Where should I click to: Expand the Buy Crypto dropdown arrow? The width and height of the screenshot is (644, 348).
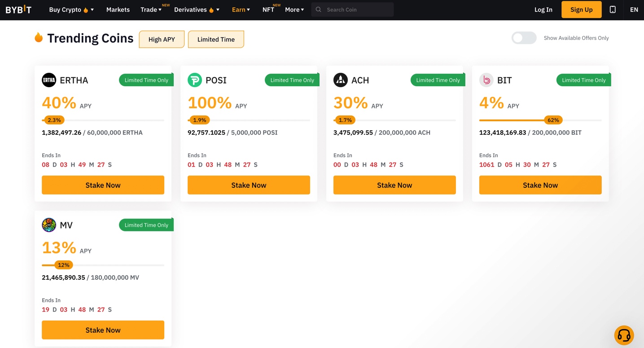[92, 9]
